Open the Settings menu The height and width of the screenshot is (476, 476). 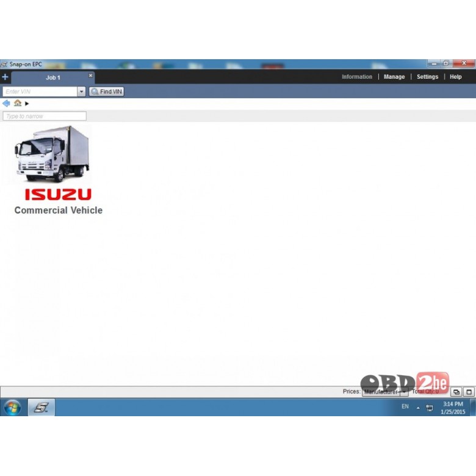tap(427, 77)
